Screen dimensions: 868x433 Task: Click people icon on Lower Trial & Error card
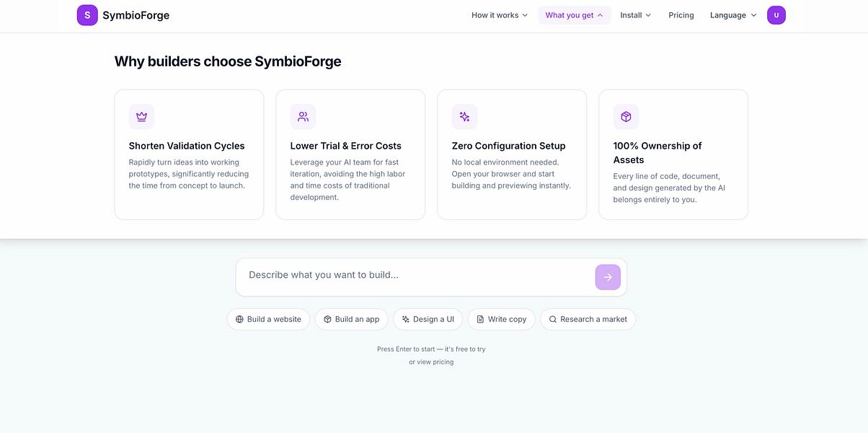tap(303, 117)
